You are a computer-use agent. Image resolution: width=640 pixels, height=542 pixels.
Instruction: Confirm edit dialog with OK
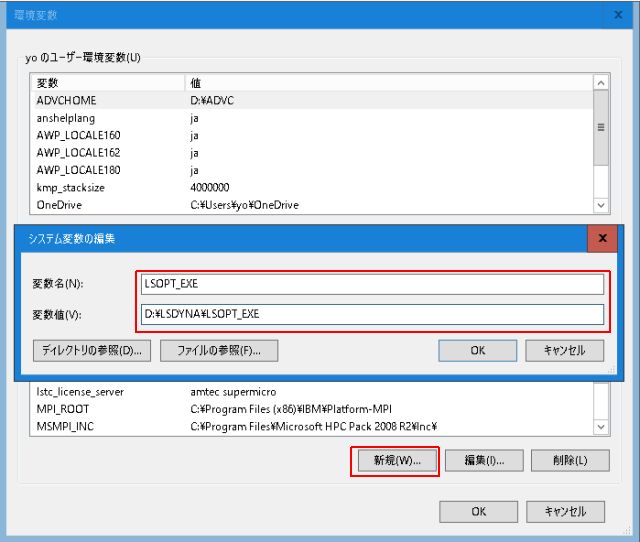coord(477,351)
